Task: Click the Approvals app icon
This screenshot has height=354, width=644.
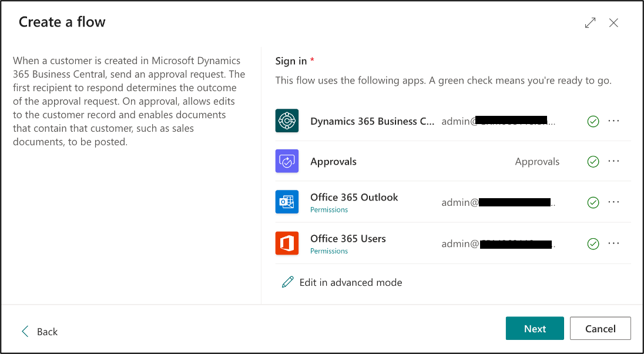Action: [x=286, y=161]
